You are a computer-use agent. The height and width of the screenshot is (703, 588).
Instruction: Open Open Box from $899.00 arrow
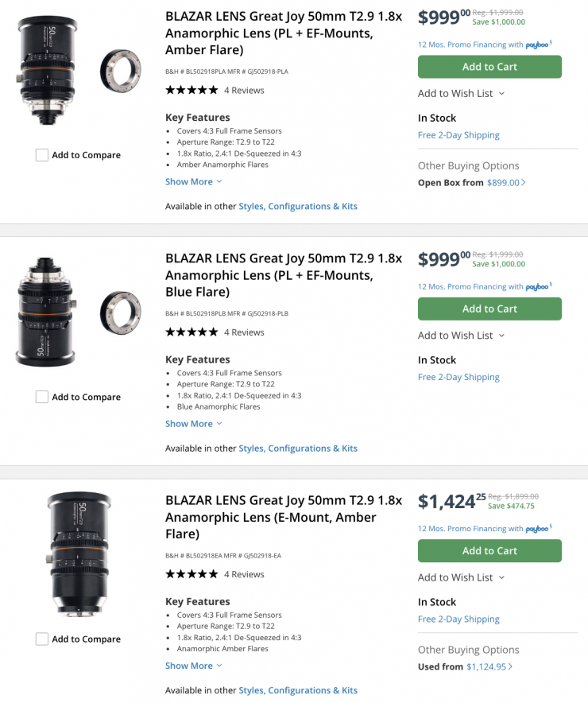click(523, 183)
